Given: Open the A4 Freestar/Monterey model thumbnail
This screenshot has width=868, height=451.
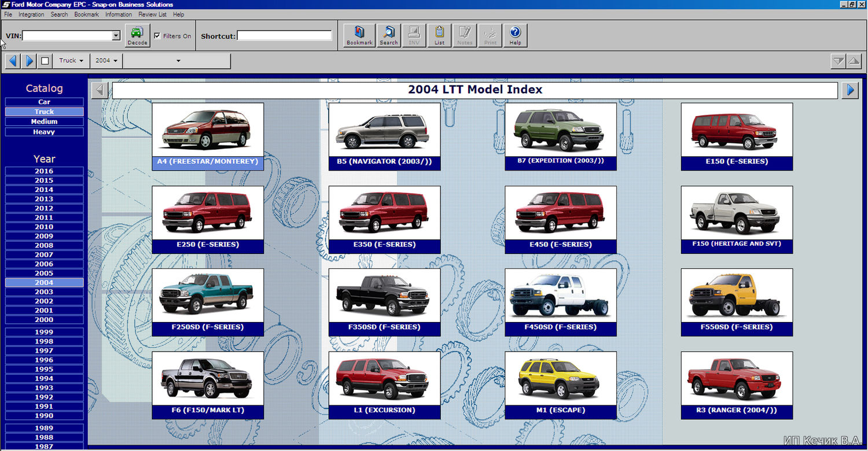Looking at the screenshot, I should [208, 136].
